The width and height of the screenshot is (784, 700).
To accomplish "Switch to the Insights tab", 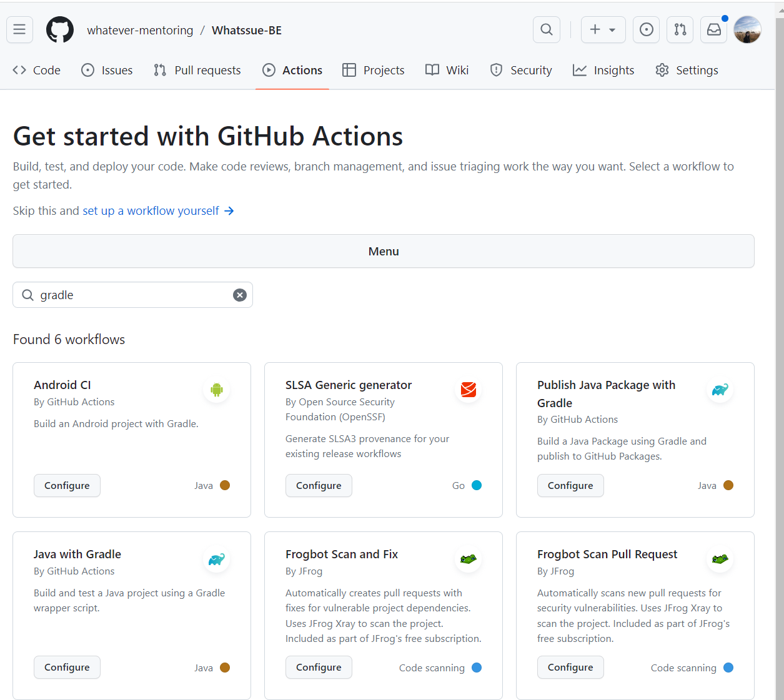I will 603,70.
